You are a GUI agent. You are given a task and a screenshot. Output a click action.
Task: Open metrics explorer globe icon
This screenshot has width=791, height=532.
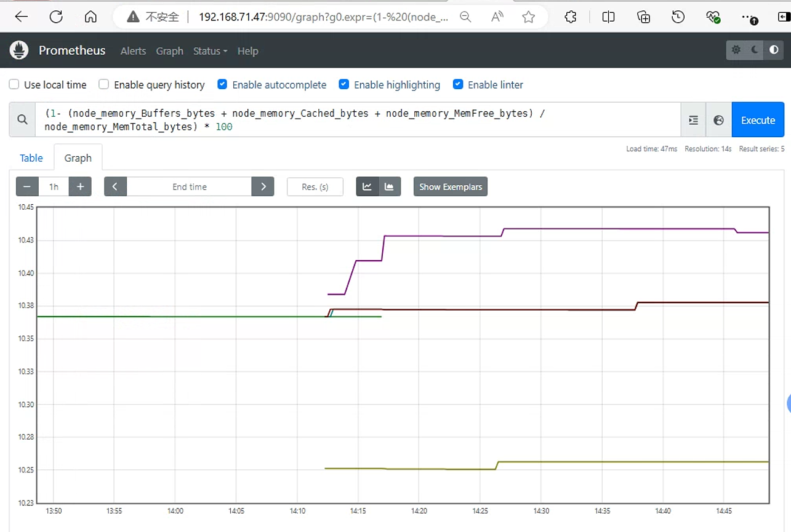[718, 120]
